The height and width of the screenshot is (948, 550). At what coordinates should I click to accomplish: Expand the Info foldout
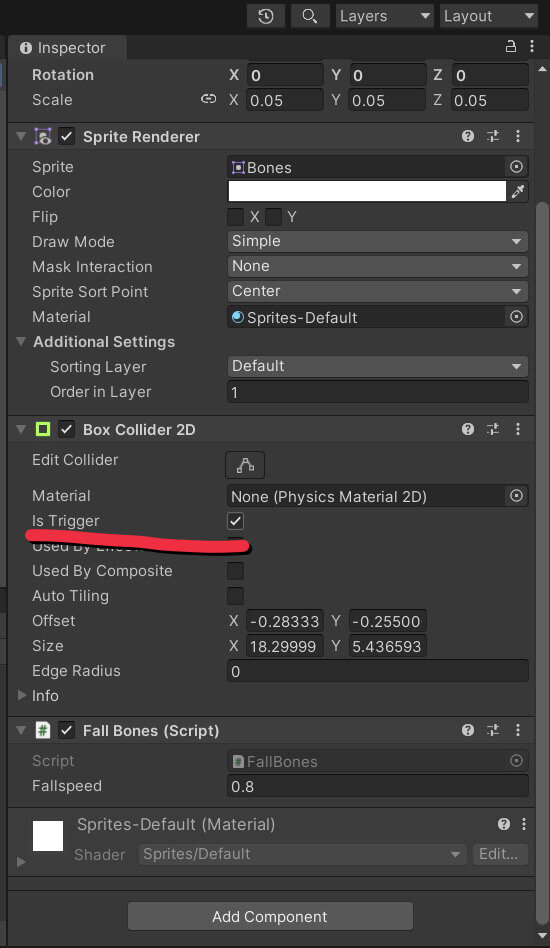click(22, 695)
